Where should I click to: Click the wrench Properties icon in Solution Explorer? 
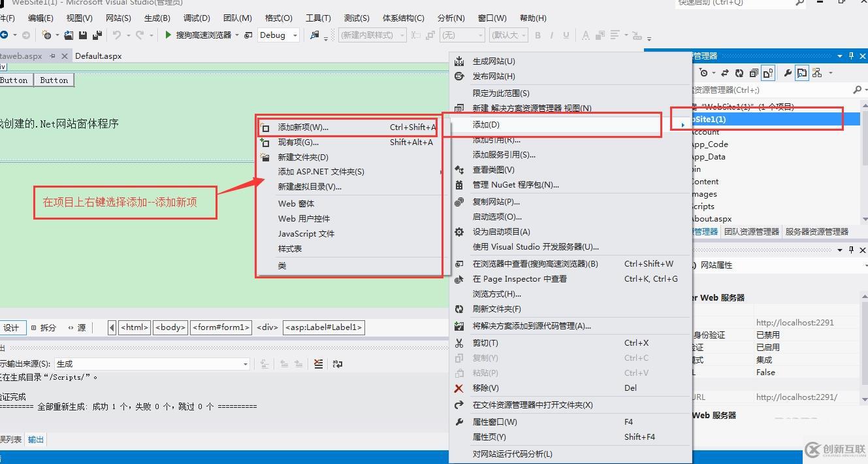788,73
